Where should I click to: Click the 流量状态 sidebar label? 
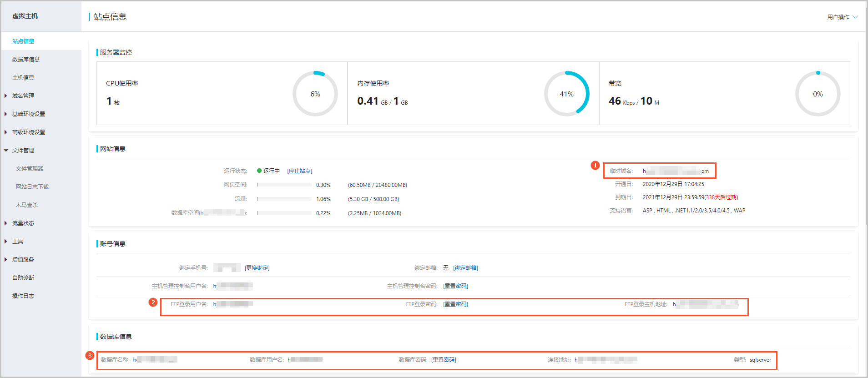pyautogui.click(x=23, y=223)
